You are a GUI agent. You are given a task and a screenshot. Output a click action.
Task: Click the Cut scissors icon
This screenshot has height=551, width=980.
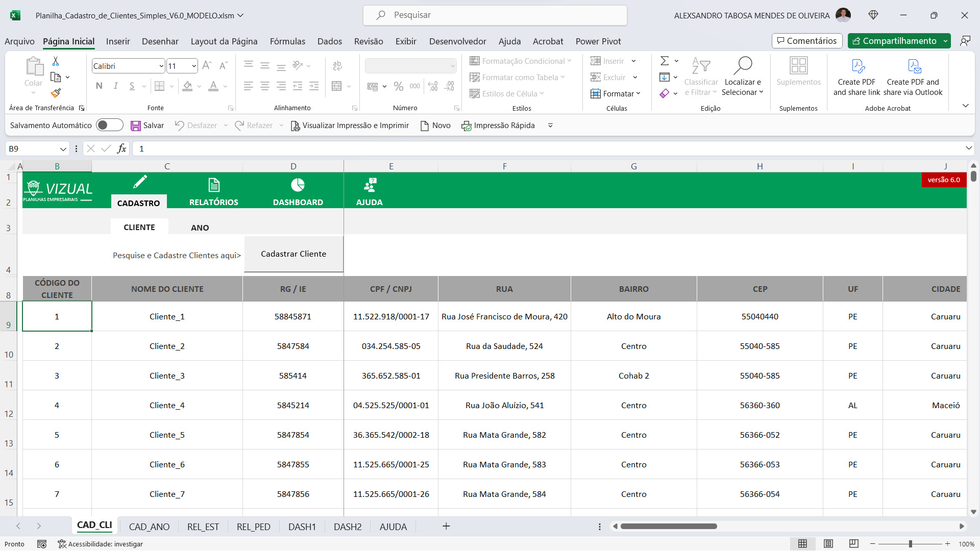coord(56,61)
